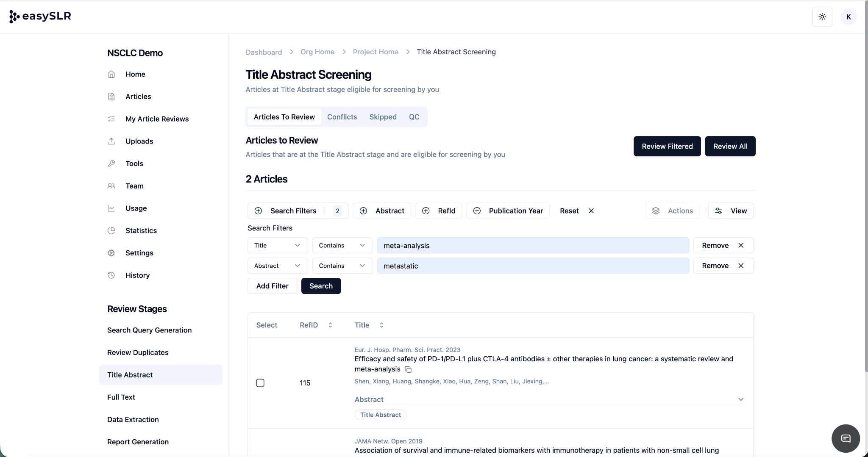This screenshot has height=457, width=868.
Task: Click the Statistics pie chart icon
Action: (111, 230)
